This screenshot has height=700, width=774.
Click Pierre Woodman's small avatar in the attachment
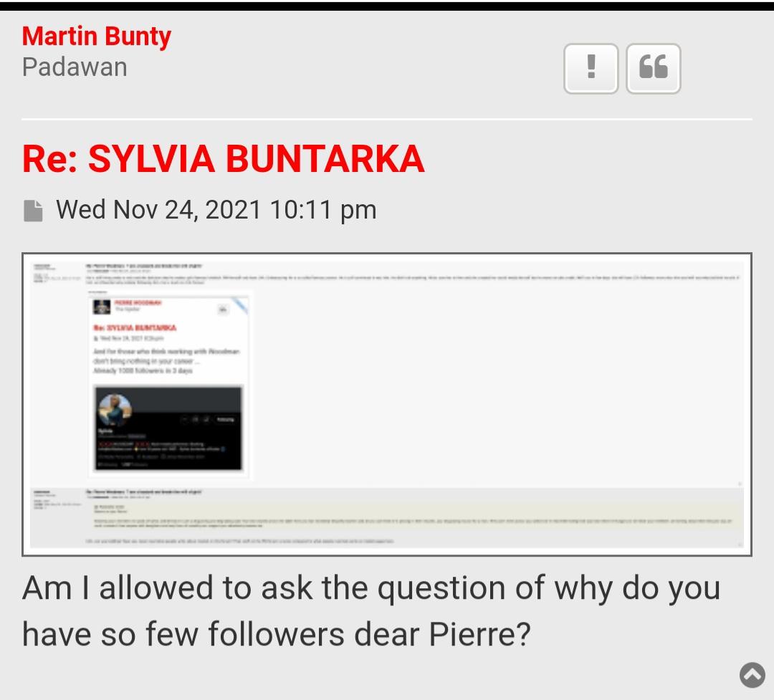[102, 306]
